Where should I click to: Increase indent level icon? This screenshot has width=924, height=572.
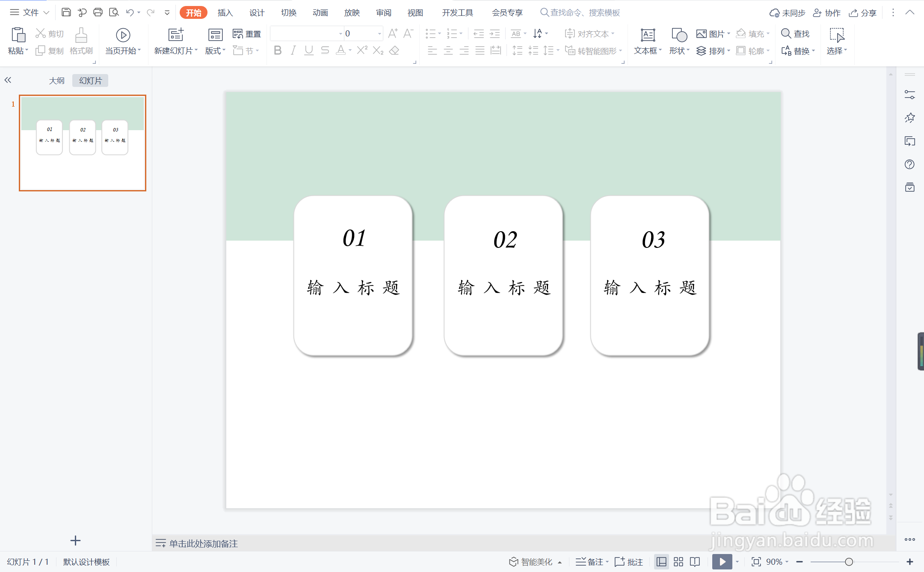(495, 33)
